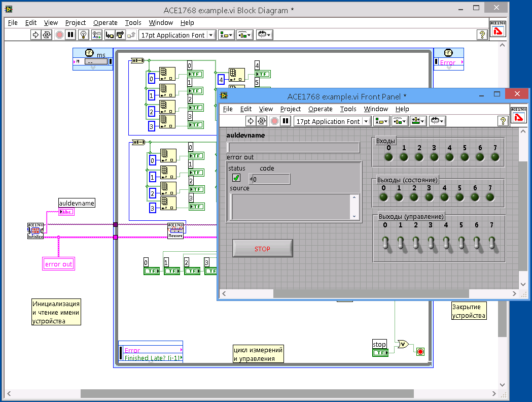Click inside the error source text box
This screenshot has width=532, height=402.
pos(291,207)
